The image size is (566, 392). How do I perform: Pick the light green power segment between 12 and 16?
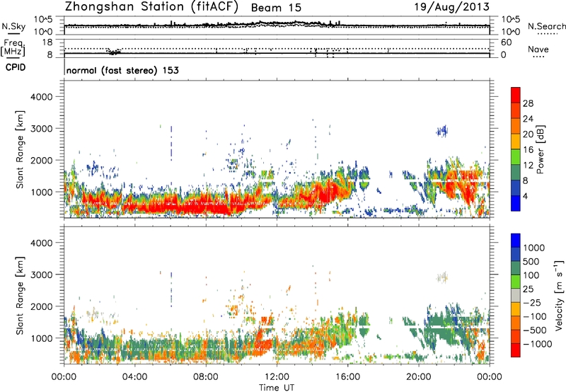pos(516,157)
